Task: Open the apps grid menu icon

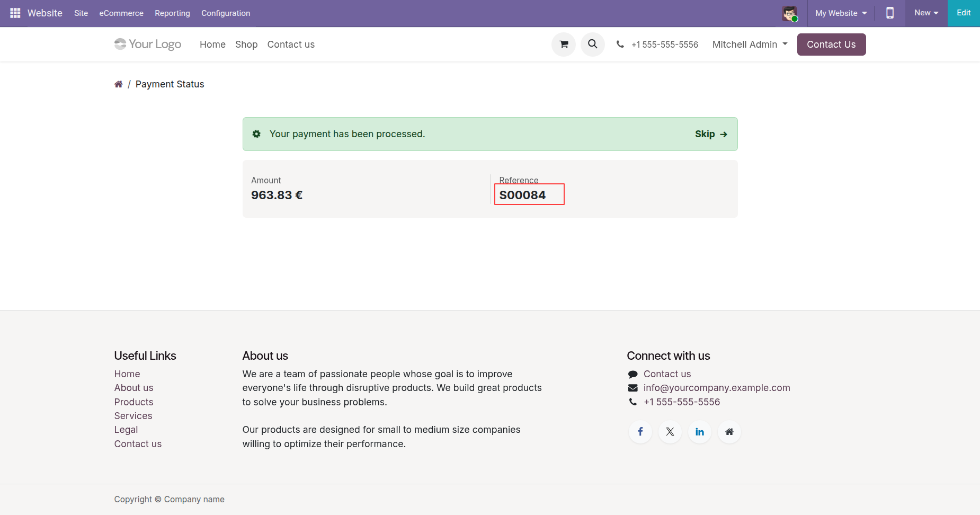Action: (15, 13)
